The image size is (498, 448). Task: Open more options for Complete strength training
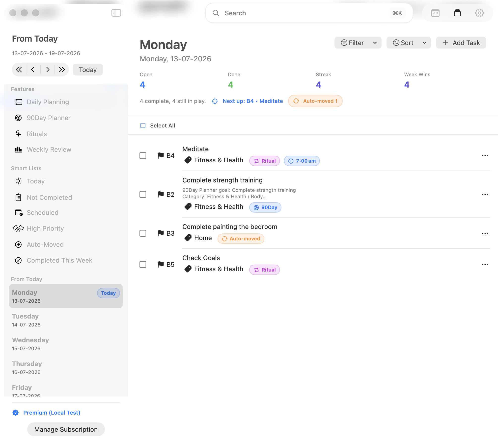point(485,195)
